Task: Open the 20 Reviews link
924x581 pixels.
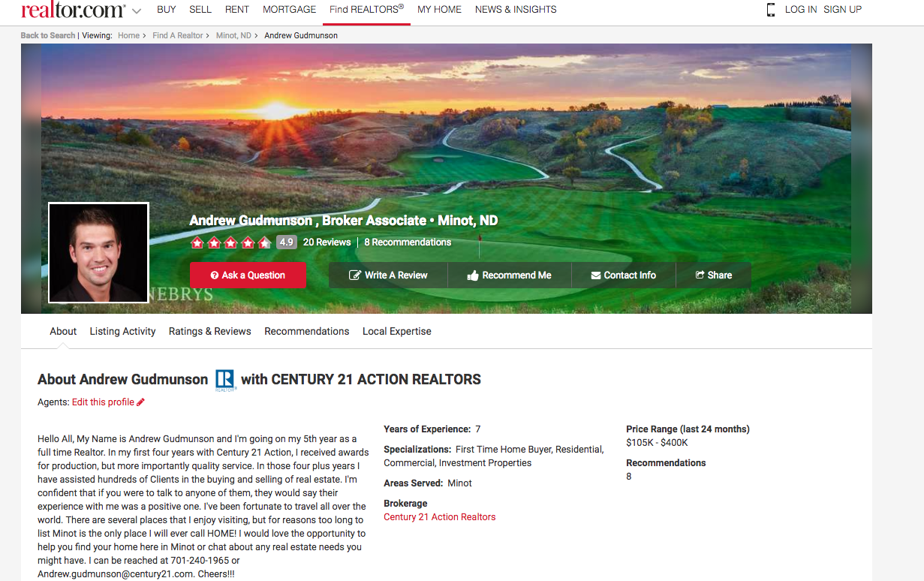Action: 327,242
